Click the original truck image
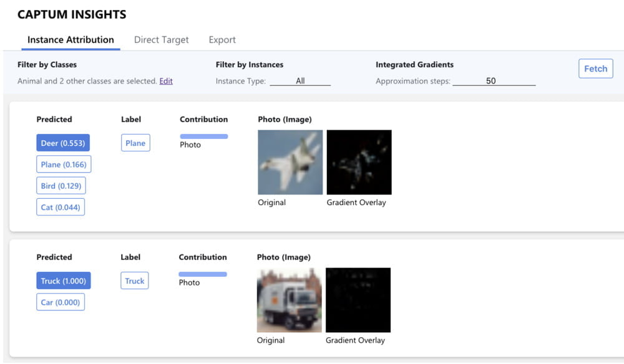Image resolution: width=624 pixels, height=364 pixels. tap(289, 300)
